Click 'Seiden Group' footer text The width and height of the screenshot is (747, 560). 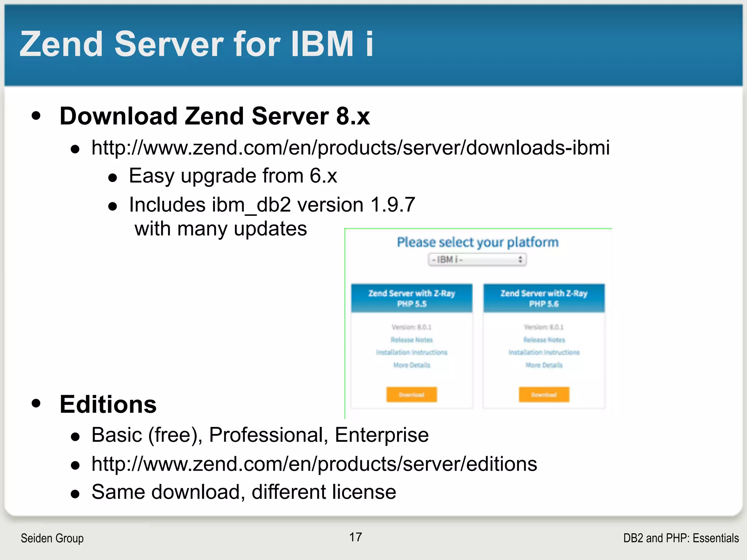pyautogui.click(x=52, y=538)
